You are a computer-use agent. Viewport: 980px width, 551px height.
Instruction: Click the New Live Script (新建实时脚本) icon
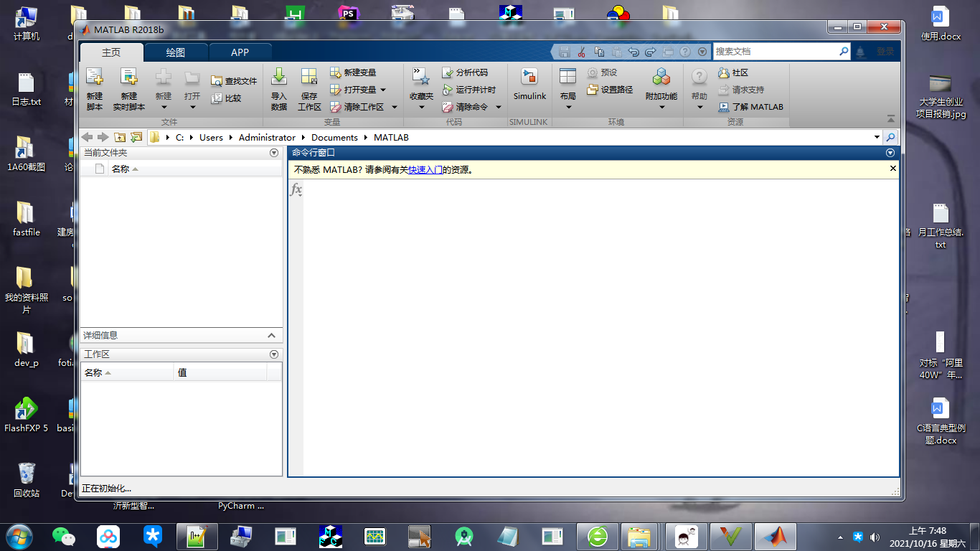click(129, 77)
